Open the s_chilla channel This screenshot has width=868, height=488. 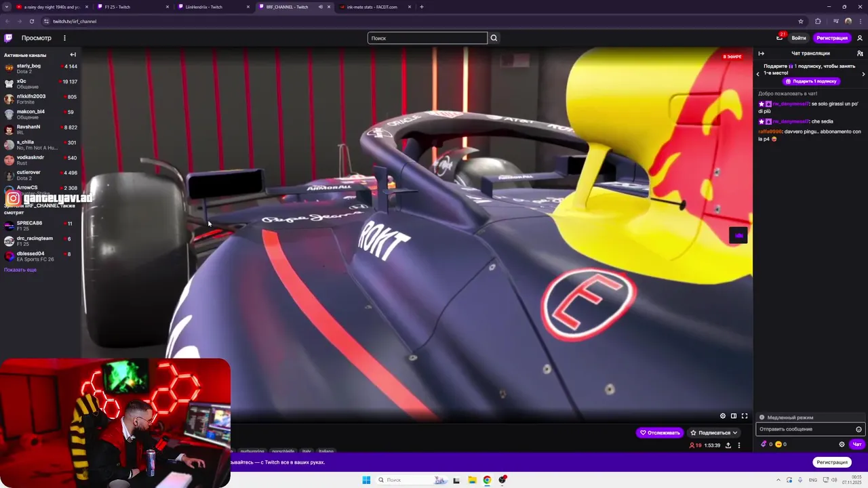[x=40, y=145]
